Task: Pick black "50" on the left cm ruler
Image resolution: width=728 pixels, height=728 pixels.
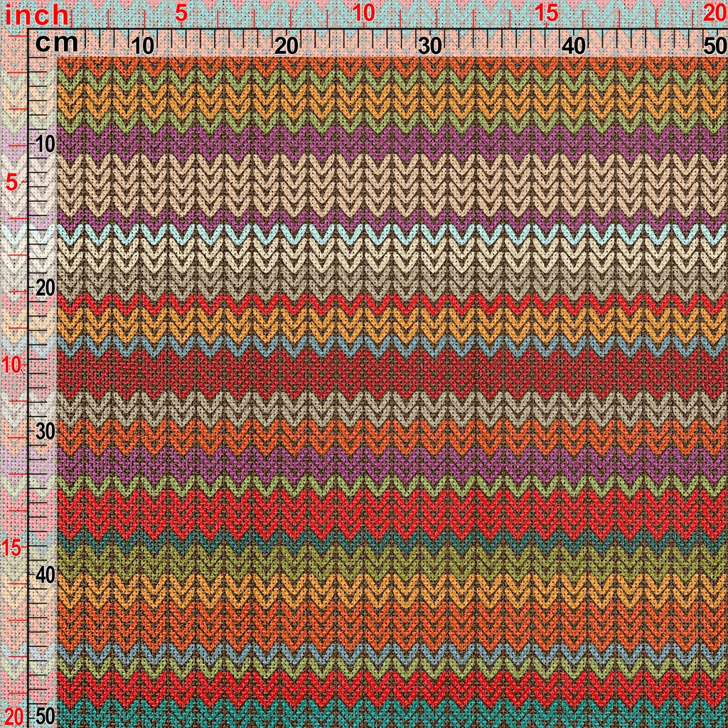Action: click(x=45, y=717)
